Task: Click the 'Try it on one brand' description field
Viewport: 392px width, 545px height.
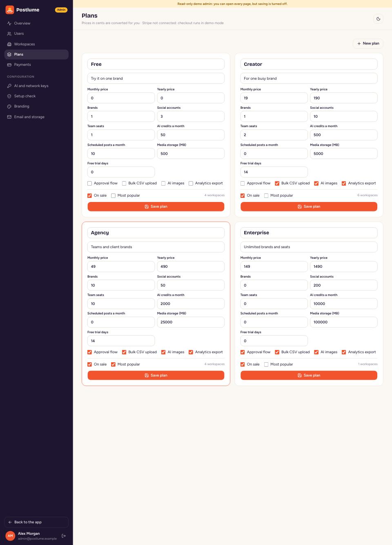Action: [x=156, y=78]
